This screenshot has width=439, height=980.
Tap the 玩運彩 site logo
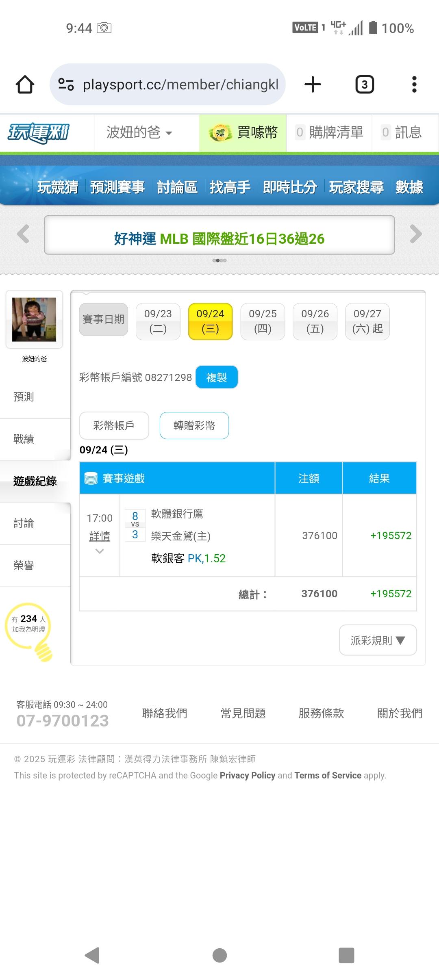pos(39,133)
